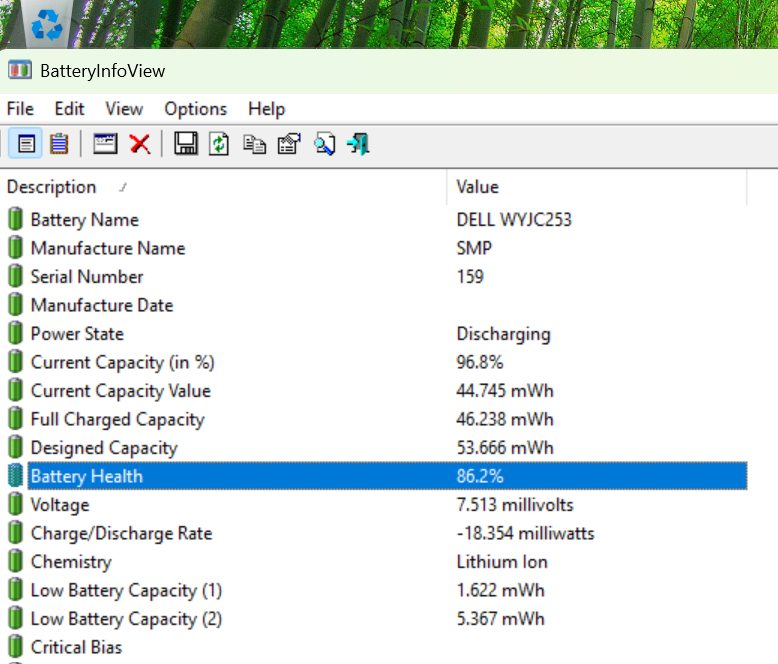This screenshot has height=664, width=778.
Task: Click the SMP manufacturer value
Action: coord(474,248)
